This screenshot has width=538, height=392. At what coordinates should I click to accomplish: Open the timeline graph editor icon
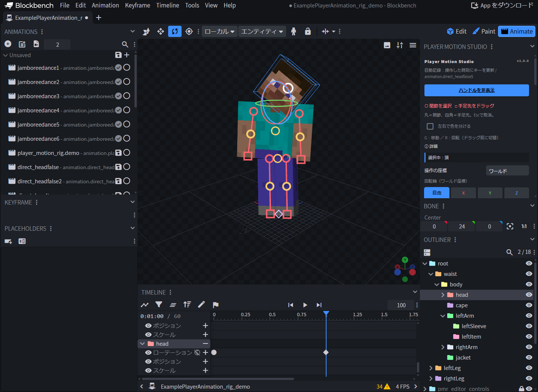(145, 305)
